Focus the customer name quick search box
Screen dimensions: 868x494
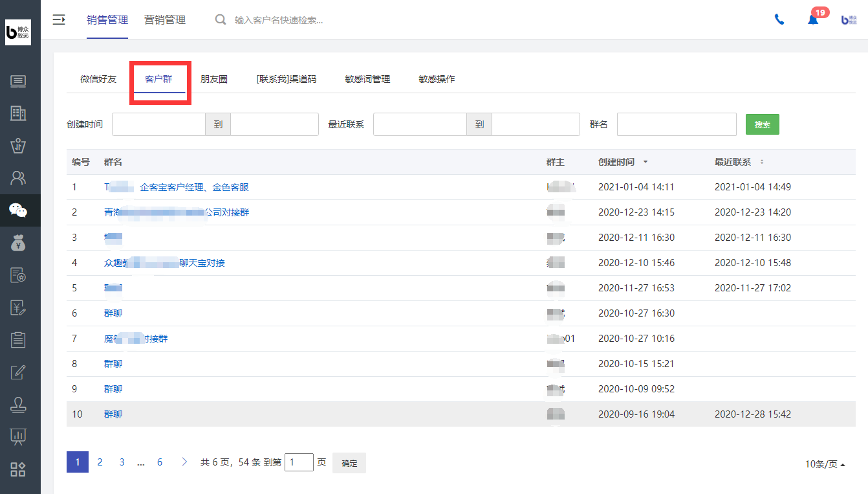tap(279, 20)
